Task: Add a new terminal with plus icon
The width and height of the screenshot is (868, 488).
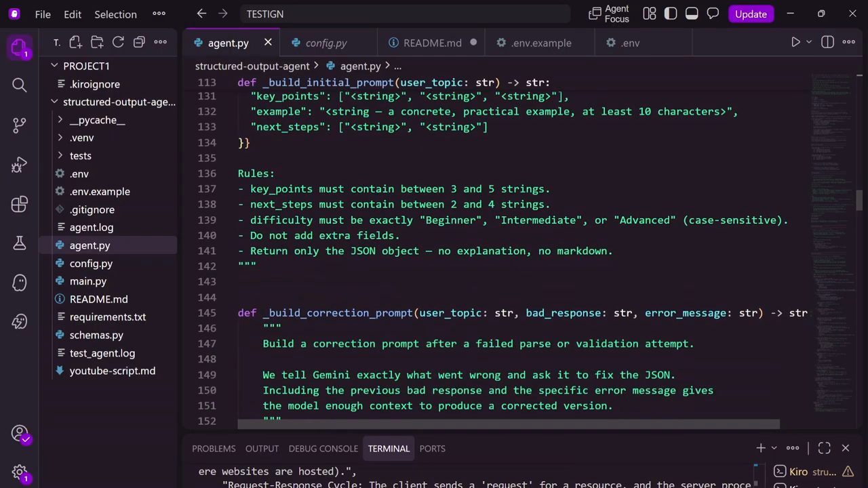Action: pos(761,448)
